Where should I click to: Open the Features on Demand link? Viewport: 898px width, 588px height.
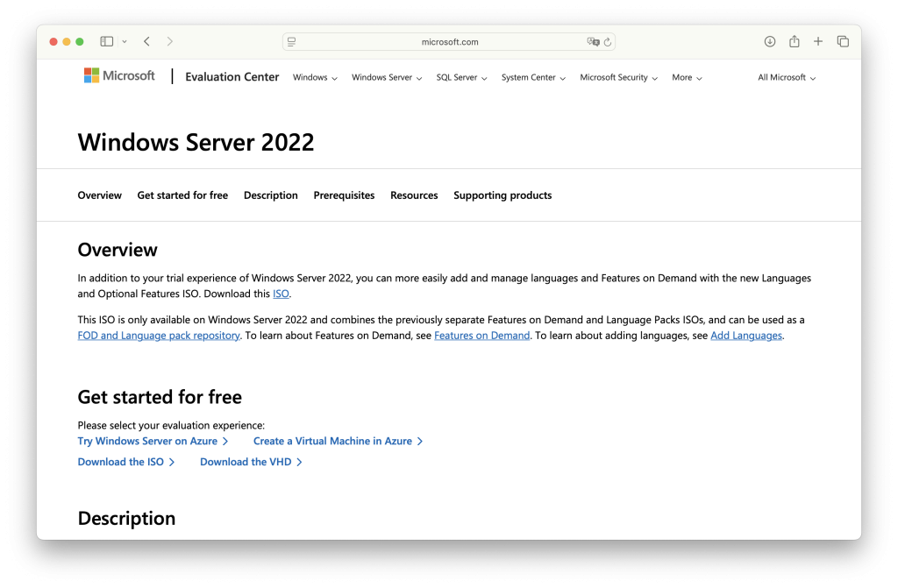[481, 336]
